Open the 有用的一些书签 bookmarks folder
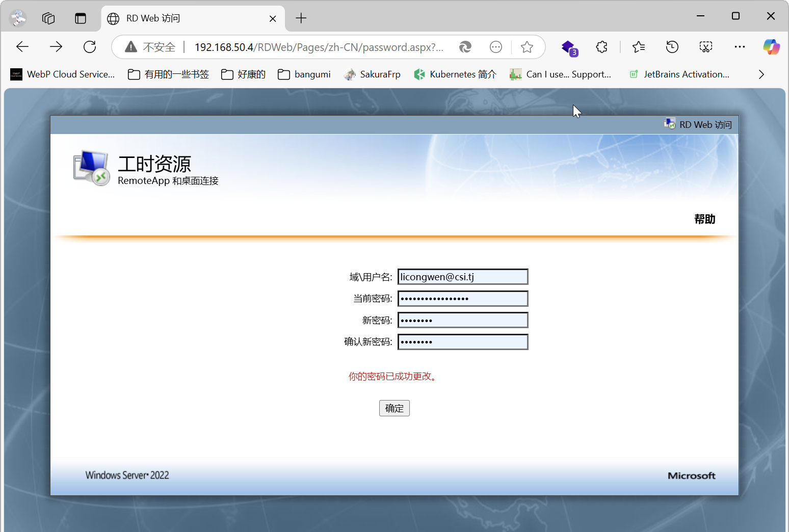This screenshot has height=532, width=789. 168,74
